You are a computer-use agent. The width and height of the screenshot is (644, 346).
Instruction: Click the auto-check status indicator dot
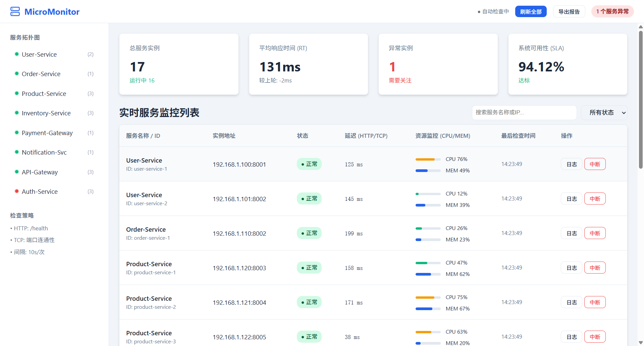[479, 12]
